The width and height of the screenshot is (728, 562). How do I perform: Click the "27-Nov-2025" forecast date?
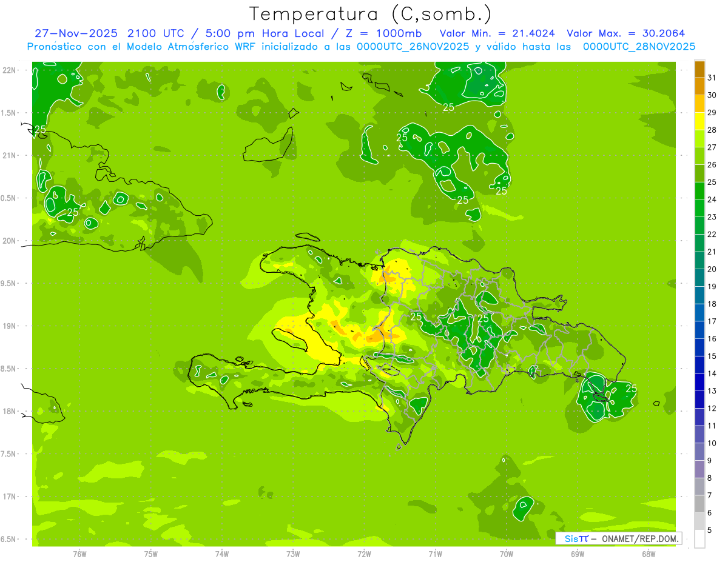[76, 33]
